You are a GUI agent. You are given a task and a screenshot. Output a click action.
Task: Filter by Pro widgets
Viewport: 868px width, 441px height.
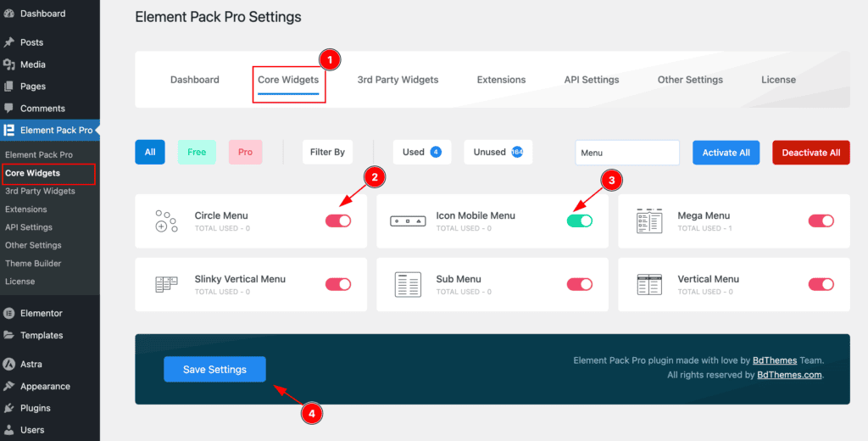[x=245, y=152]
